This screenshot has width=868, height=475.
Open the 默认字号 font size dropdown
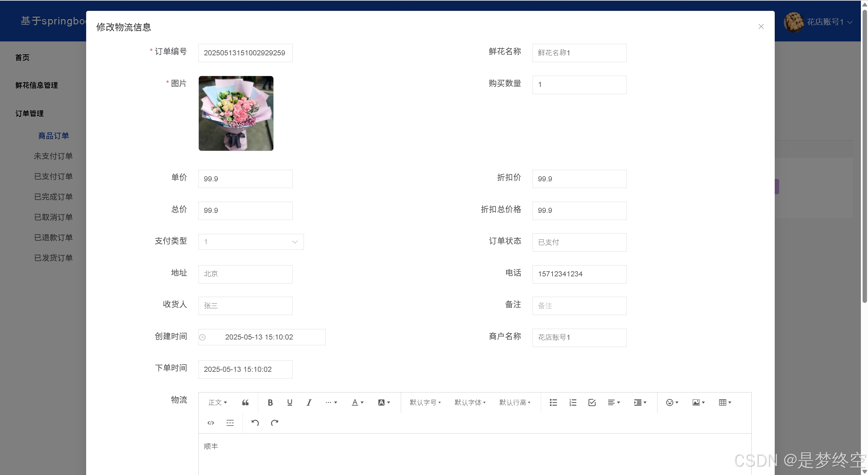click(424, 402)
